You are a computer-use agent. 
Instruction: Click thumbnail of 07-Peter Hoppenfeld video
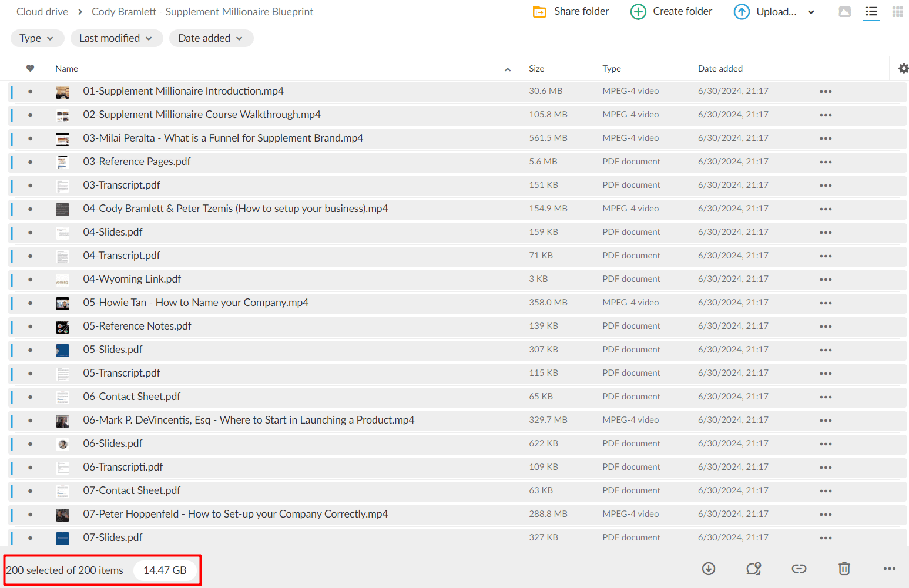click(62, 515)
